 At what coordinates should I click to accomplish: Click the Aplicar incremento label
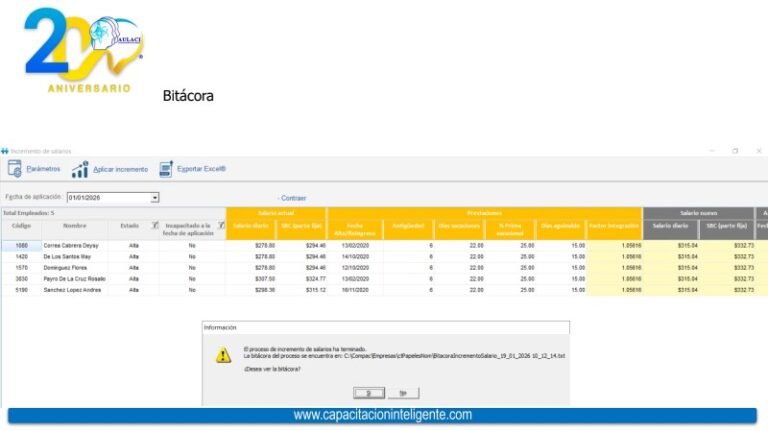(120, 169)
